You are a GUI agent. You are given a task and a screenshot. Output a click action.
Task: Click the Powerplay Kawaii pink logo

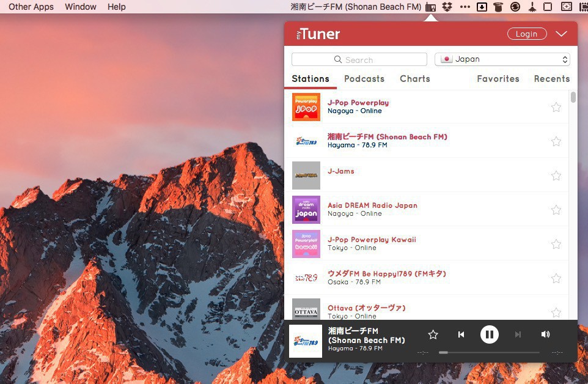point(306,244)
